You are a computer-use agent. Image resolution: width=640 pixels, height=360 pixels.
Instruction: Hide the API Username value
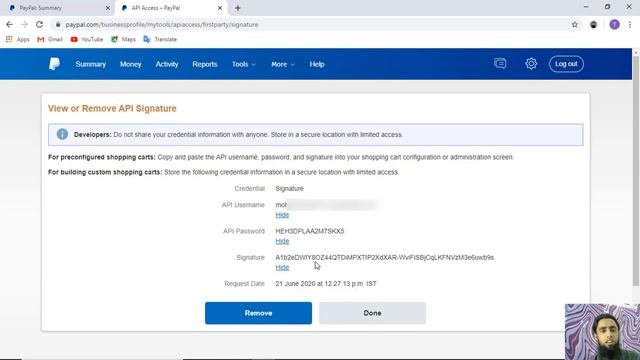(x=282, y=215)
